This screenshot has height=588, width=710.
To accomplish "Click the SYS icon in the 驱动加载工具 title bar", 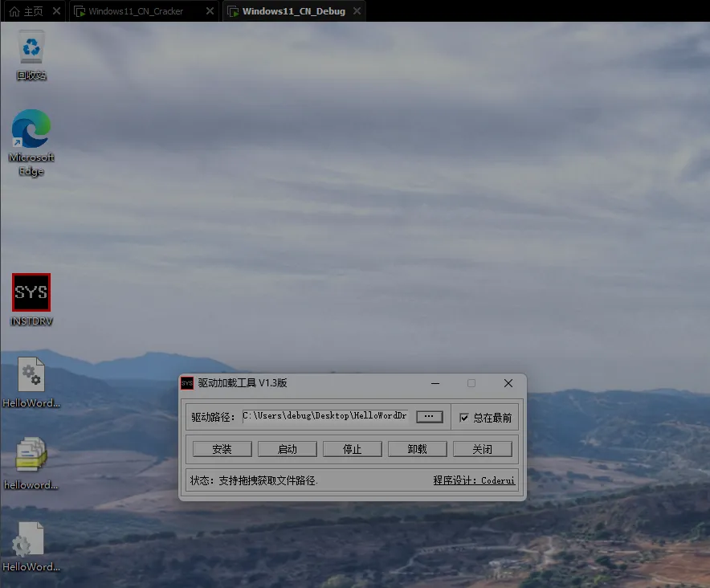I will click(x=187, y=383).
